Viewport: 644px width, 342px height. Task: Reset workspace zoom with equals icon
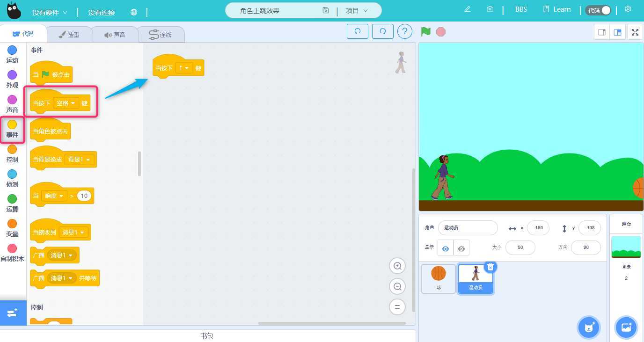397,307
